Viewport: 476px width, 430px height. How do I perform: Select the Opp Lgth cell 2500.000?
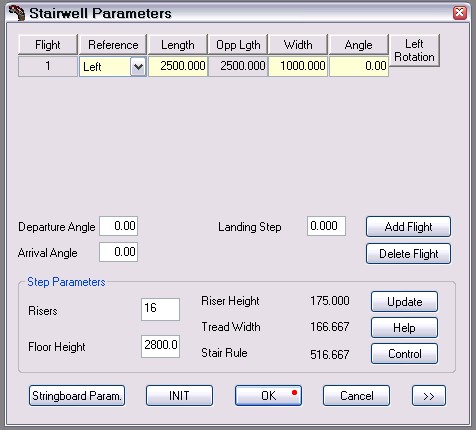[x=238, y=66]
